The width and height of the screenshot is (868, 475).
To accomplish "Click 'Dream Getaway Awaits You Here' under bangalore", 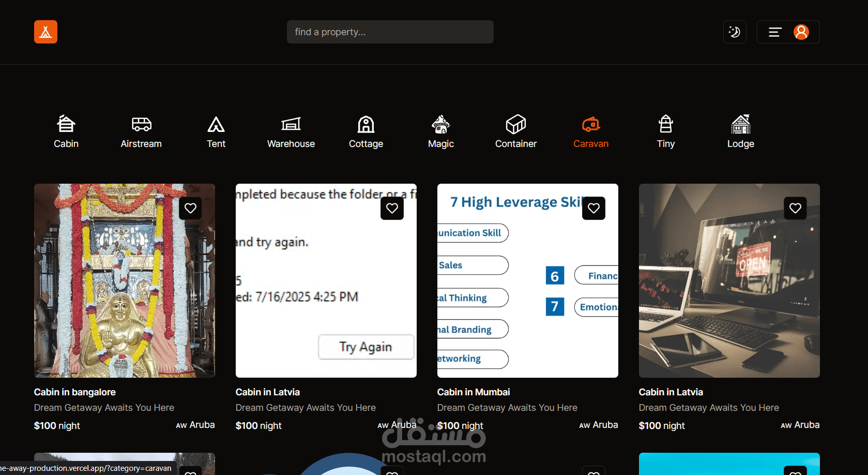I will pyautogui.click(x=104, y=408).
